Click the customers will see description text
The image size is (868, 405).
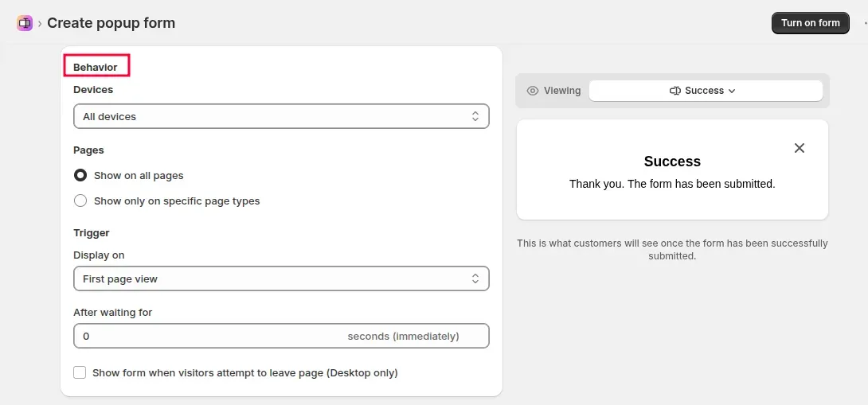click(x=672, y=250)
